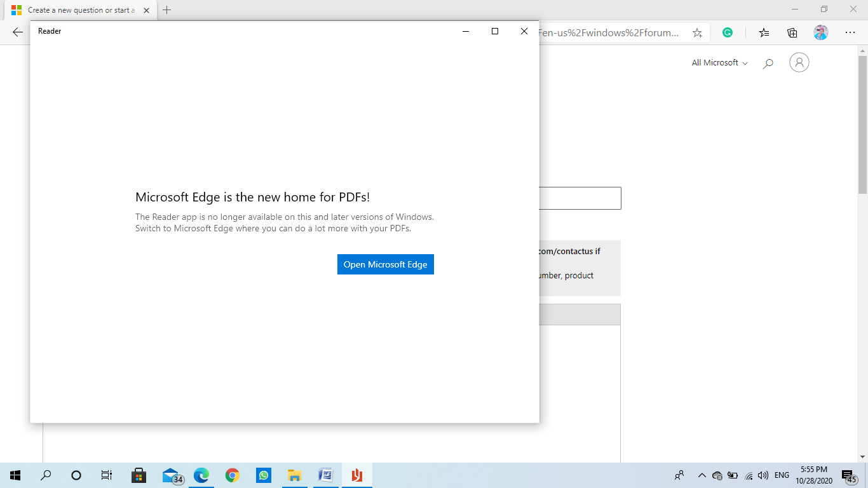Click the Reader app taskbar icon
The image size is (868, 488).
pyautogui.click(x=356, y=475)
